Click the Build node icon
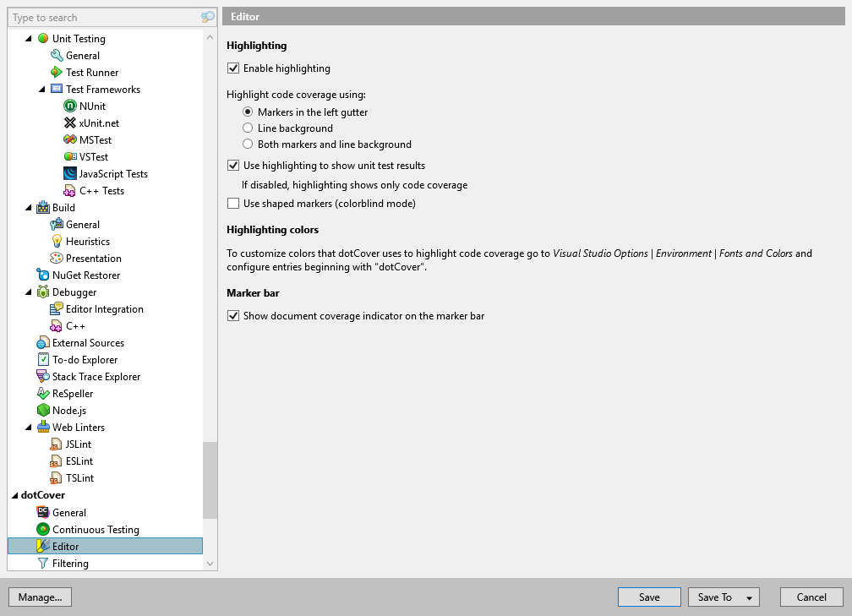This screenshot has width=852, height=616. (43, 208)
